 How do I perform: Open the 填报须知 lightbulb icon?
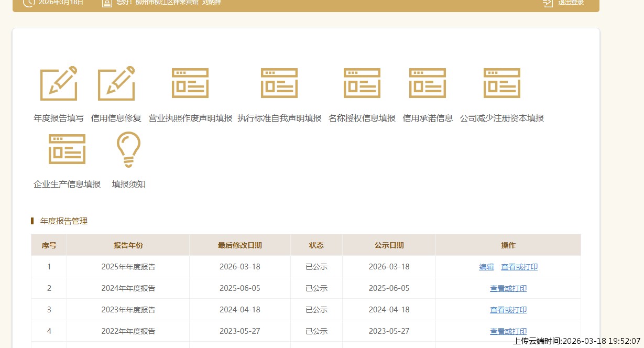(x=128, y=150)
